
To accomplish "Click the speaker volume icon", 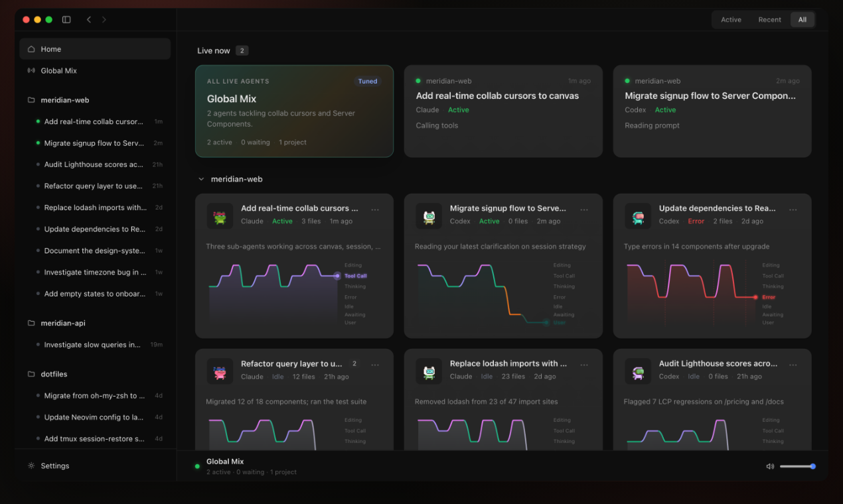I will [770, 466].
